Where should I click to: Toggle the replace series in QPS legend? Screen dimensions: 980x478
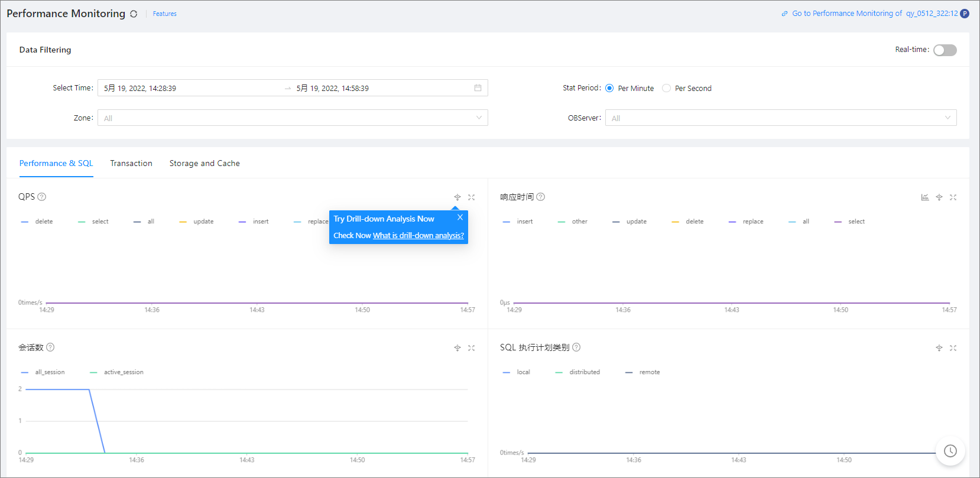coord(311,222)
